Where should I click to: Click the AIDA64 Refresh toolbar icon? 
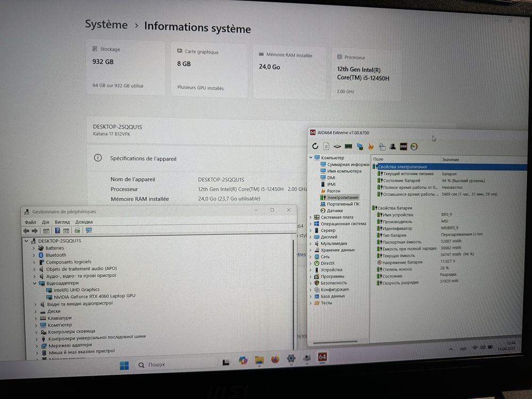[x=315, y=146]
